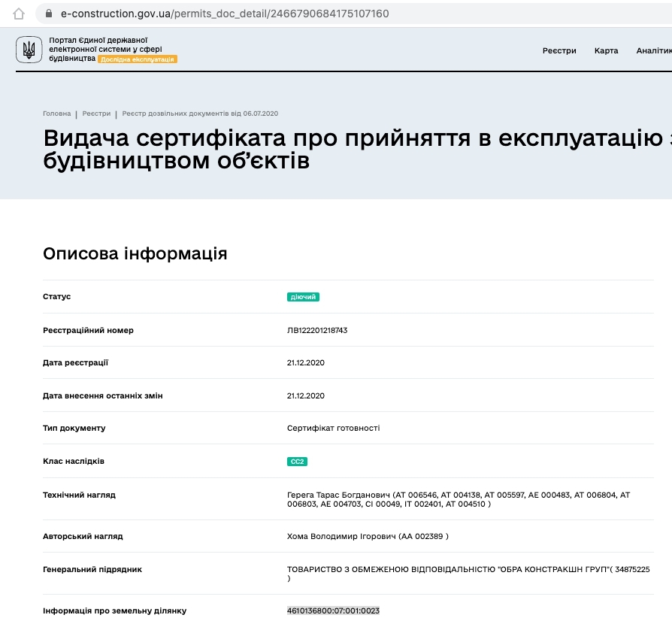Click the Ukrainian trident portal logo
This screenshot has width=672, height=627.
(29, 50)
